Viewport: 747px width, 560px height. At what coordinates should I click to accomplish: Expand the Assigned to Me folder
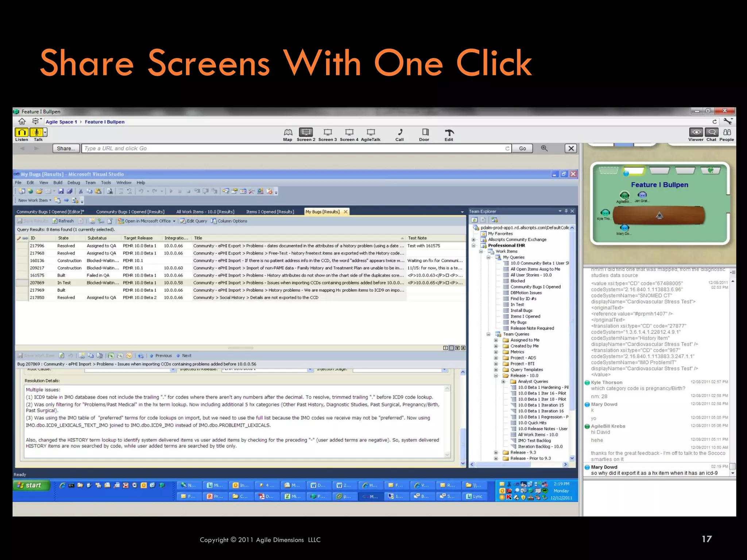496,340
